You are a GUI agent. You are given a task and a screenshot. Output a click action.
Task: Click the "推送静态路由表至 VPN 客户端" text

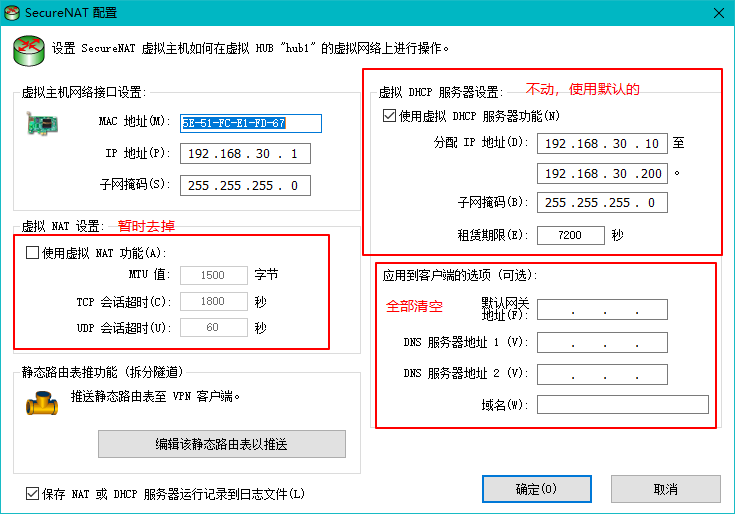point(155,396)
